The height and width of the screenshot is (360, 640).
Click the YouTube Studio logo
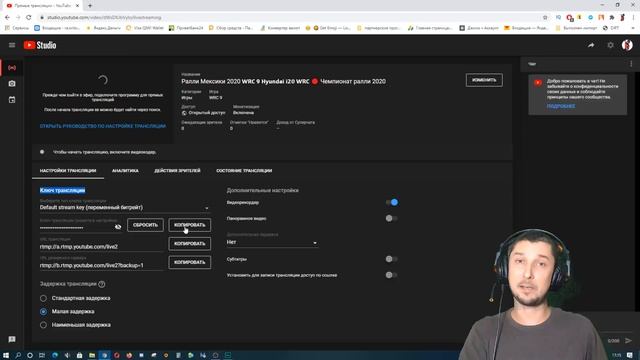[40, 45]
